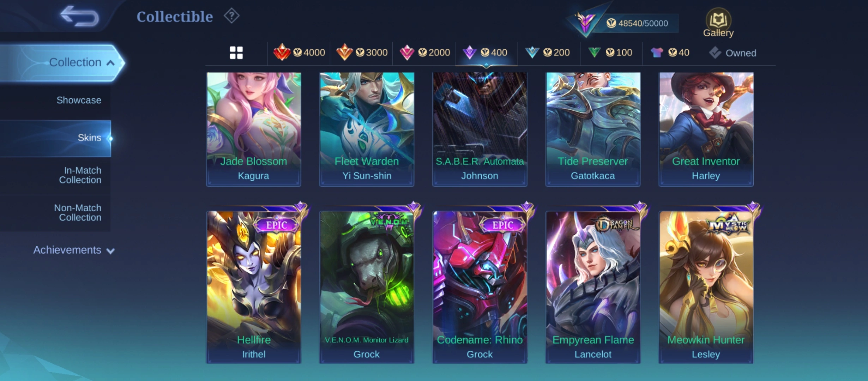Toggle the Owned filter

tap(733, 53)
